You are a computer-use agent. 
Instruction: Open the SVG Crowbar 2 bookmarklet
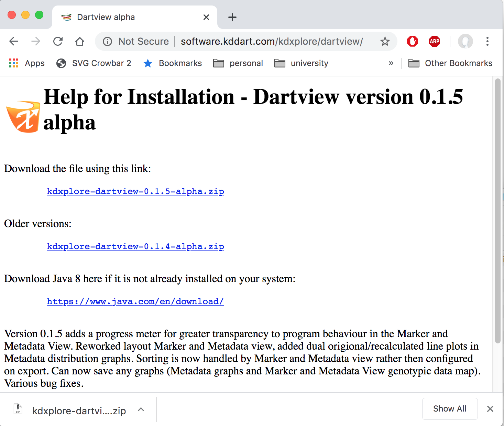tap(94, 63)
